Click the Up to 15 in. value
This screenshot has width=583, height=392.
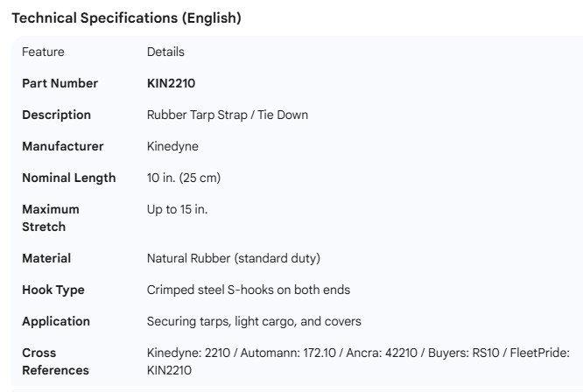click(177, 209)
